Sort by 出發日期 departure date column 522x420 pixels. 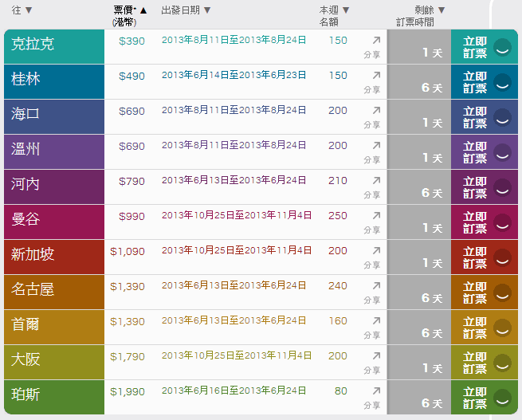tap(207, 10)
